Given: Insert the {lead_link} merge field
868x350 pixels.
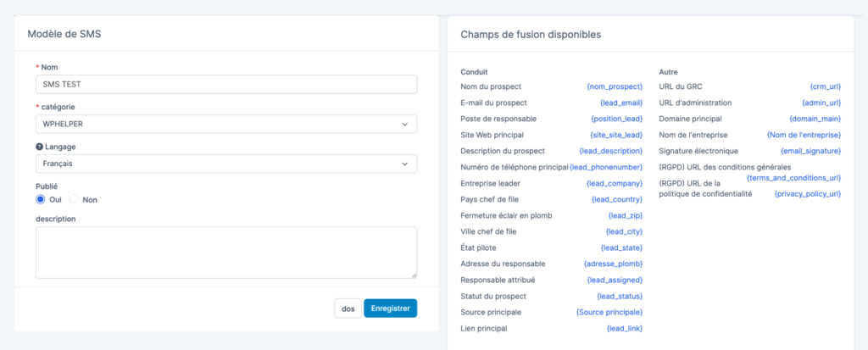Looking at the screenshot, I should [625, 329].
